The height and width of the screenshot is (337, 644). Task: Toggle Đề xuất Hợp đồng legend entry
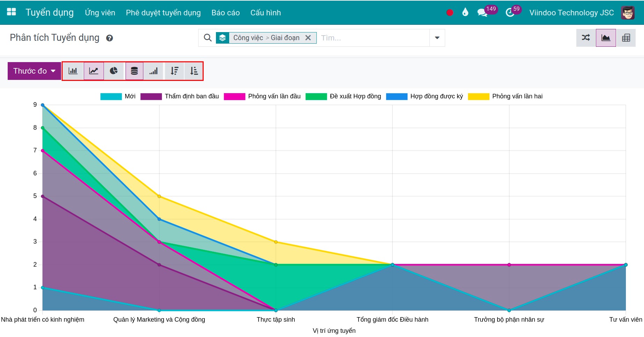click(343, 97)
